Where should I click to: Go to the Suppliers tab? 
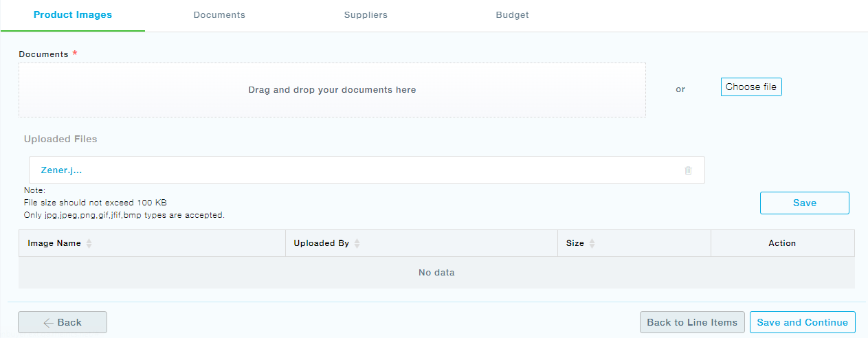pyautogui.click(x=366, y=15)
